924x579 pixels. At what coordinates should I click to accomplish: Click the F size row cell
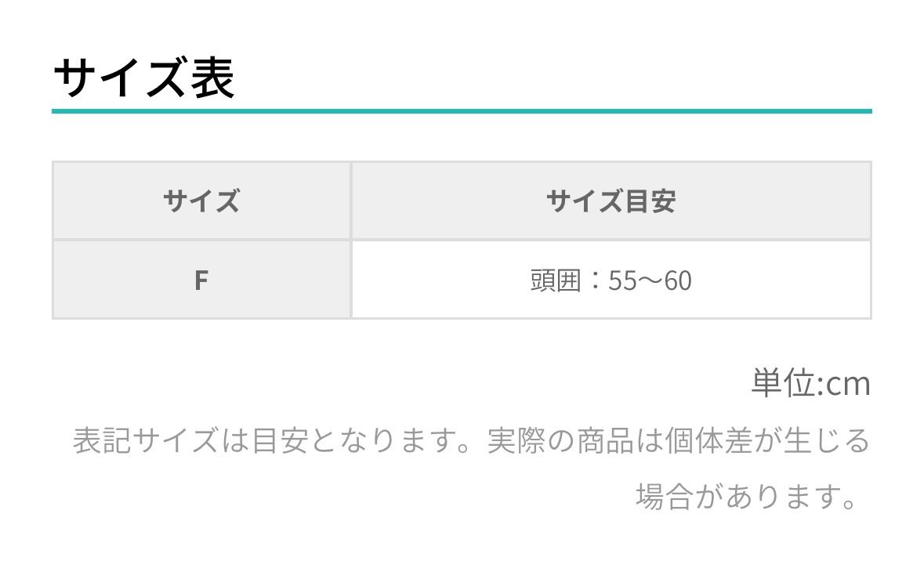(201, 280)
